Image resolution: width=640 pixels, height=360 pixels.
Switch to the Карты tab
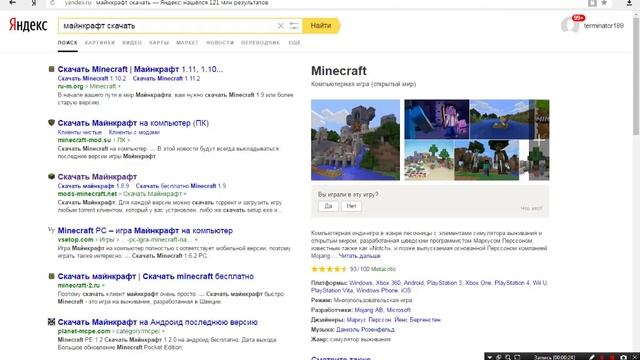click(159, 42)
